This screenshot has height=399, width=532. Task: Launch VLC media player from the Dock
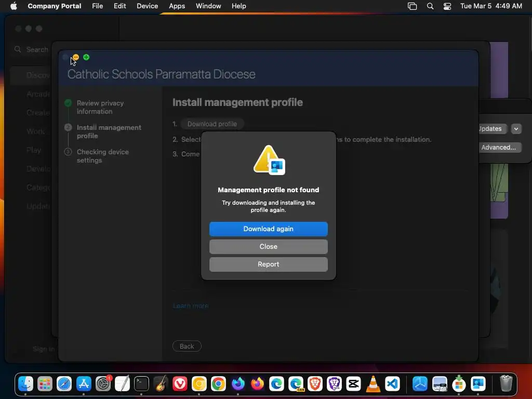tap(373, 384)
